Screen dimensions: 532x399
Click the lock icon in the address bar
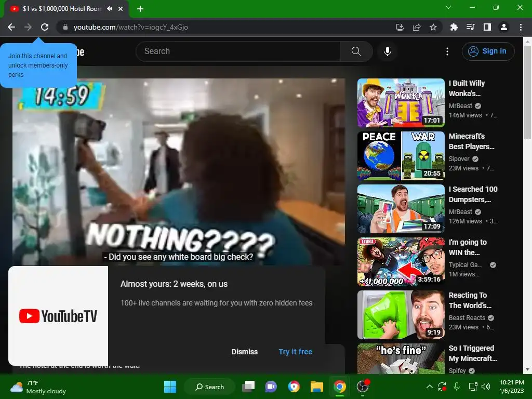[65, 27]
